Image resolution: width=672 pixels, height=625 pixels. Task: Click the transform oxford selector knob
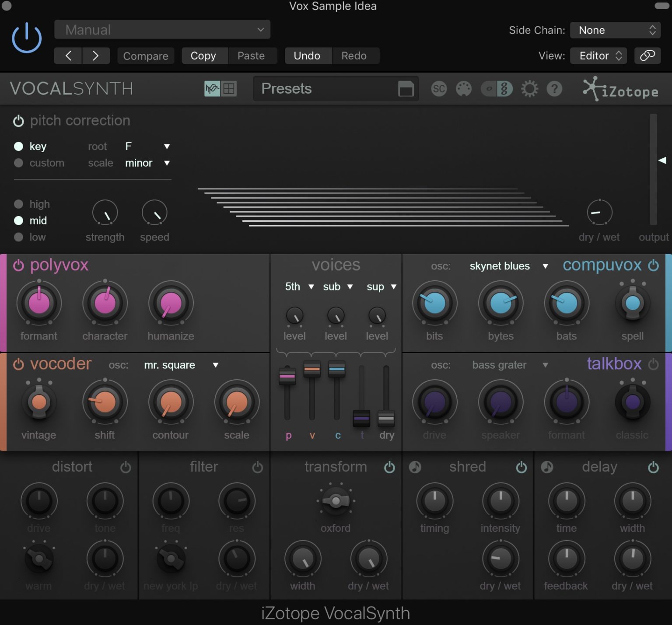point(336,501)
